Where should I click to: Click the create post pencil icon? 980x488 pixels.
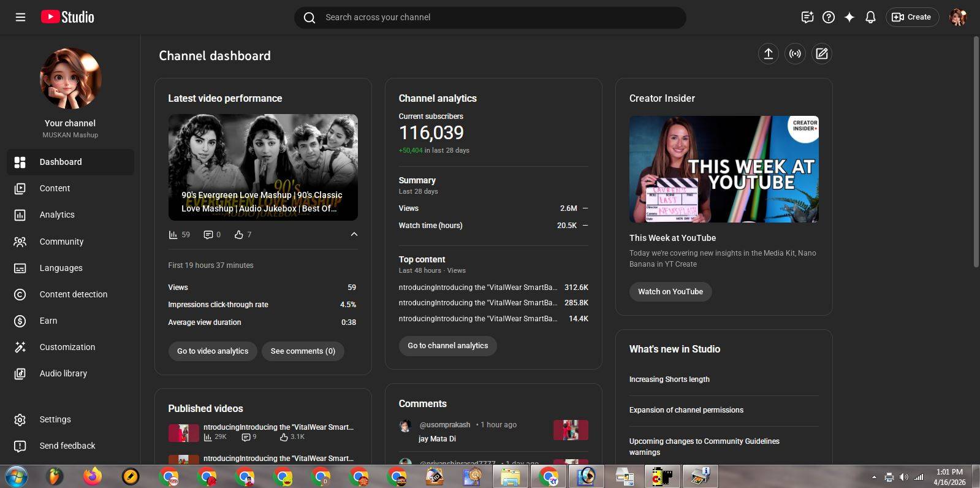822,54
